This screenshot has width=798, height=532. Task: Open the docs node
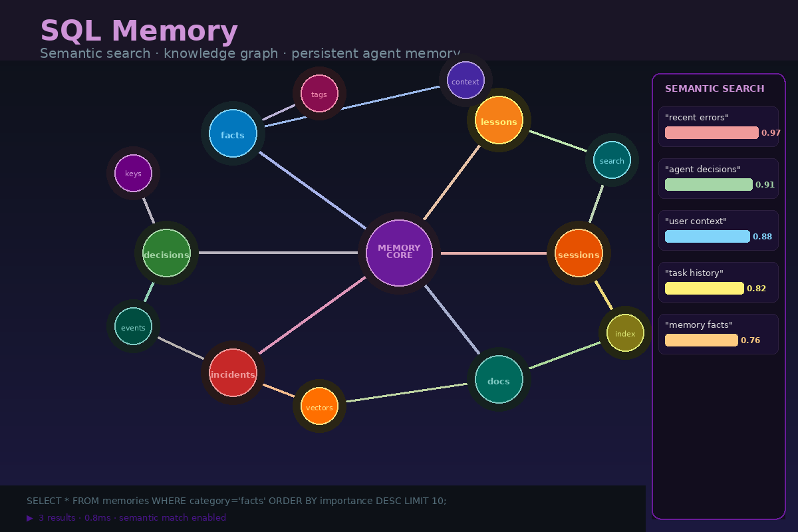(498, 380)
